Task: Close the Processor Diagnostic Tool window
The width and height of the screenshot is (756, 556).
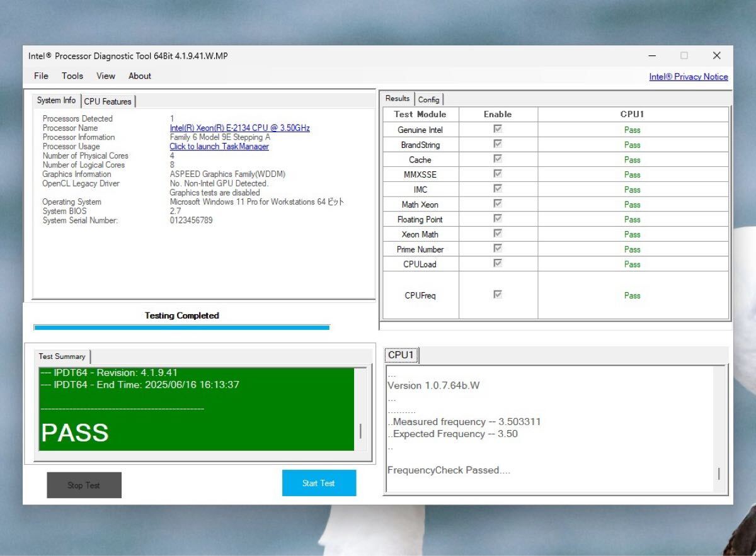Action: [716, 55]
